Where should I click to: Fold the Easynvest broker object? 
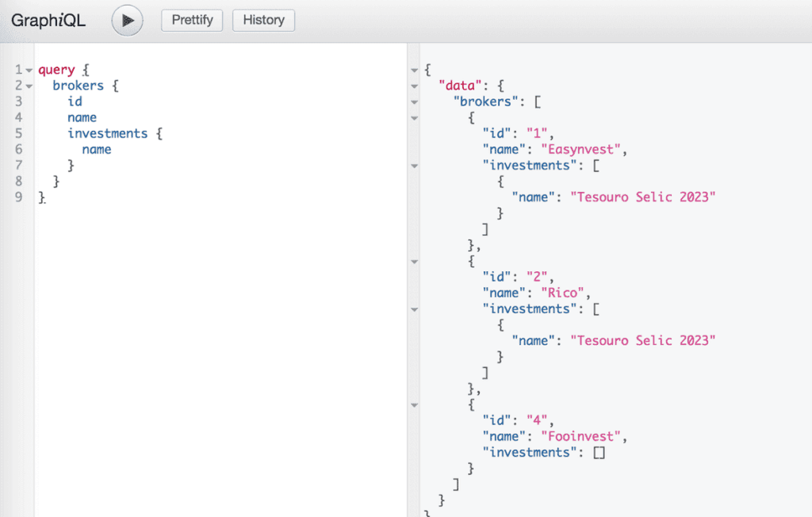click(x=414, y=118)
